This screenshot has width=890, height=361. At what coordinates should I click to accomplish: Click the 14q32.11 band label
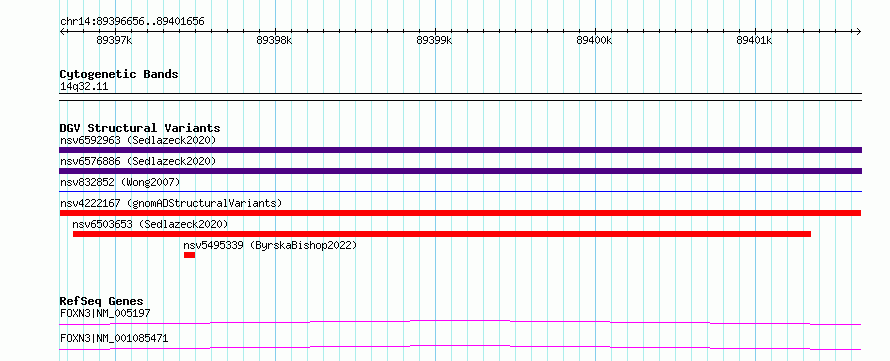pos(84,87)
